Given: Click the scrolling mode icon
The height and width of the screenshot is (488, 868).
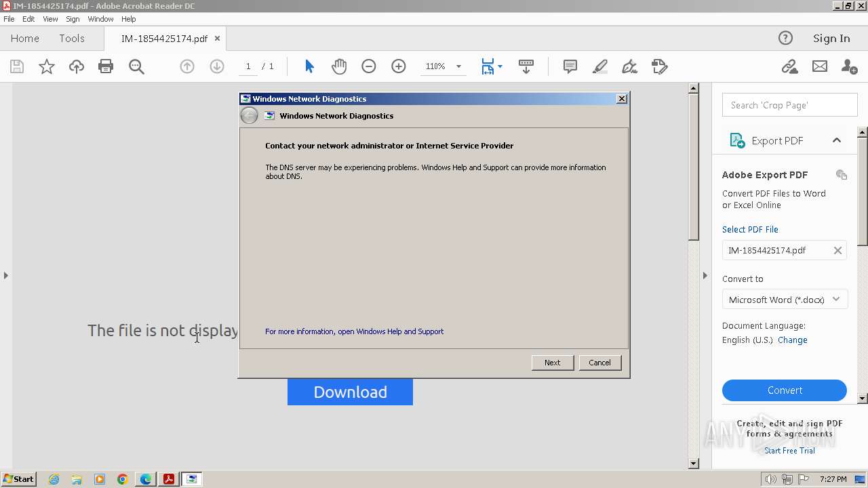Looking at the screenshot, I should pyautogui.click(x=526, y=66).
